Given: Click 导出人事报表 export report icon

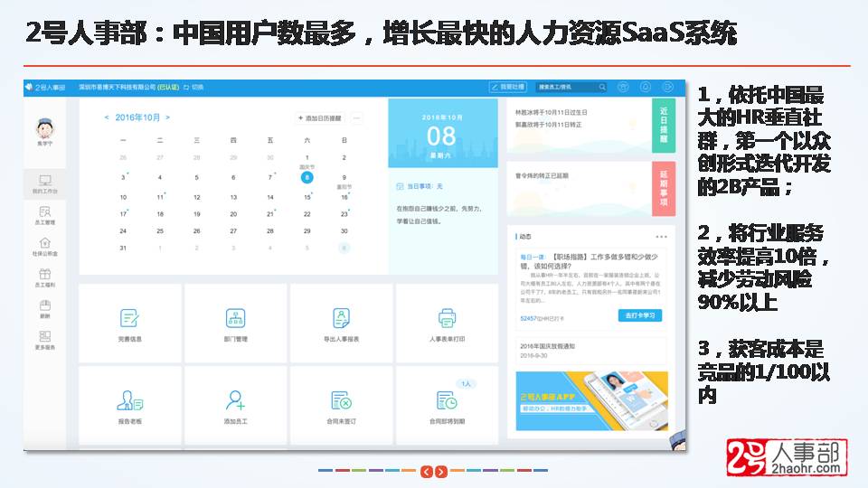Looking at the screenshot, I should point(341,318).
